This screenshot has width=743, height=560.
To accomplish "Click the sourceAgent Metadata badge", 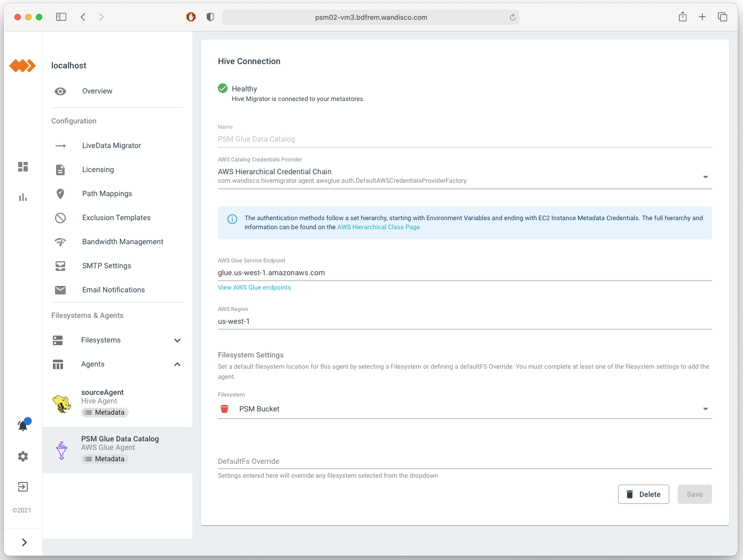I will coord(105,413).
